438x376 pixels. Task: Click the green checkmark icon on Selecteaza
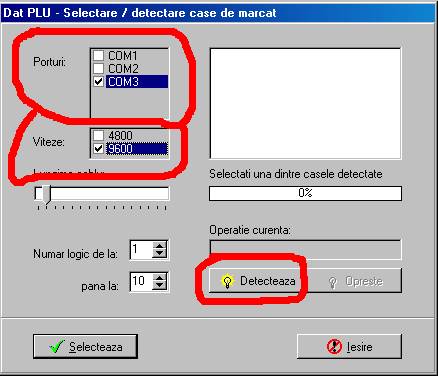(x=57, y=347)
